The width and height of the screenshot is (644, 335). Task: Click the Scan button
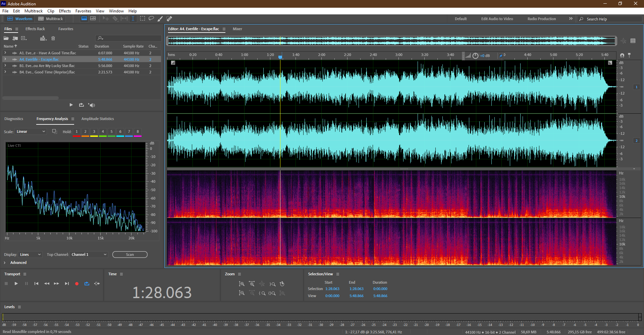pyautogui.click(x=130, y=255)
